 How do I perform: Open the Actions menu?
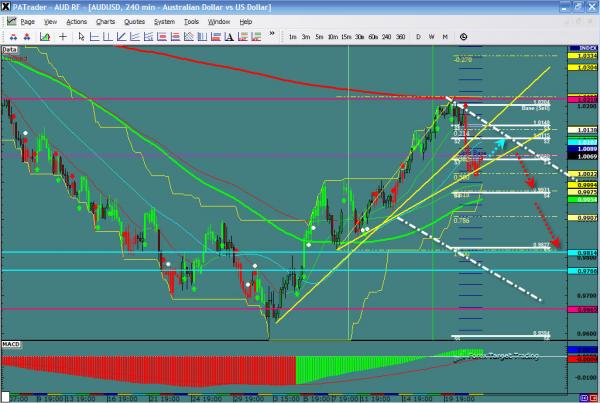point(76,20)
